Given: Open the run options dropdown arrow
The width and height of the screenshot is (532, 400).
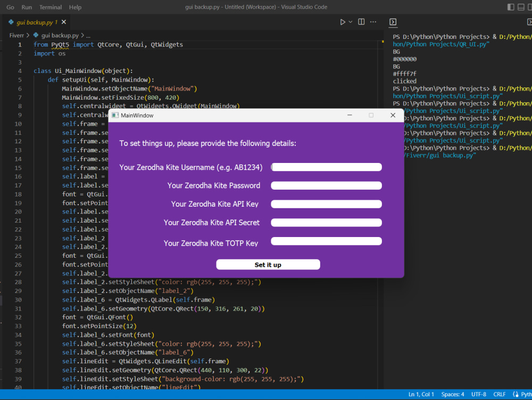Looking at the screenshot, I should click(351, 22).
